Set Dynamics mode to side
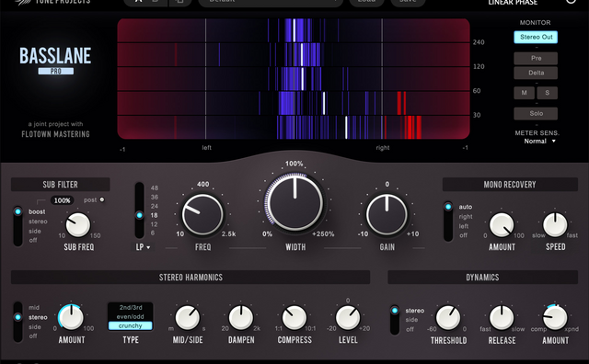The width and height of the screenshot is (589, 364). point(411,320)
